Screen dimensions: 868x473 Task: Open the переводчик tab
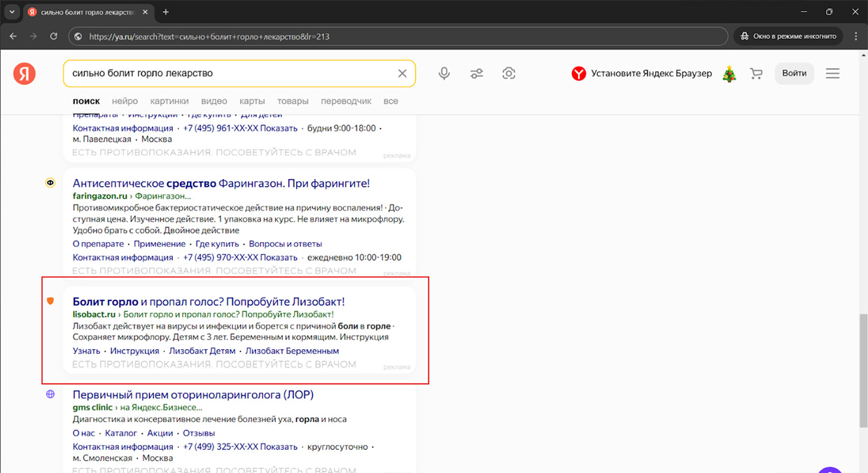[346, 101]
